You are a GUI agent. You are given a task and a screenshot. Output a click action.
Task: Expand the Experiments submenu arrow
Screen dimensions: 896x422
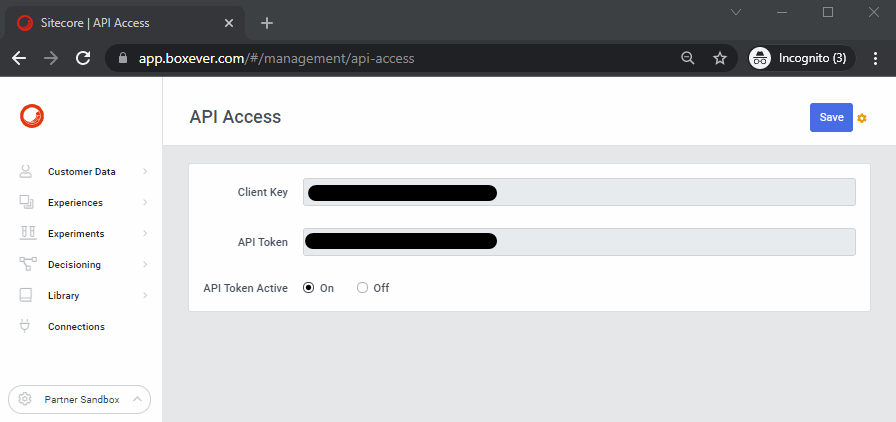[x=145, y=234]
